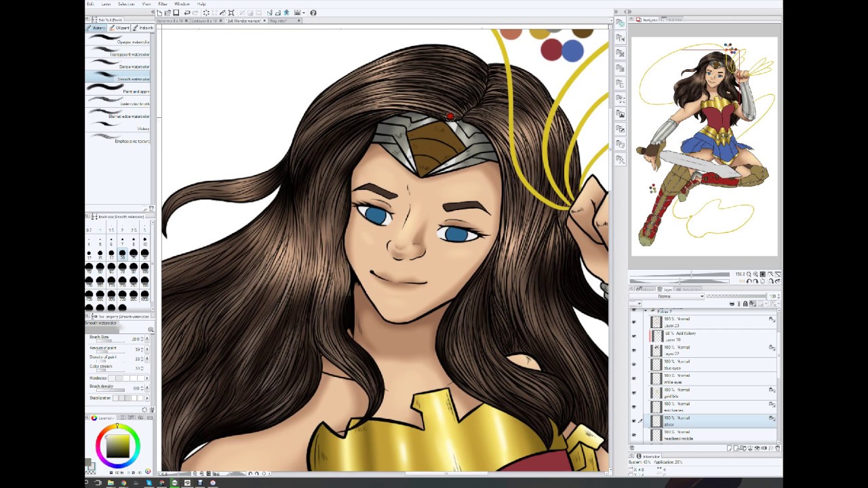Click Chrome icon on taskbar
The image size is (868, 488).
(x=123, y=483)
